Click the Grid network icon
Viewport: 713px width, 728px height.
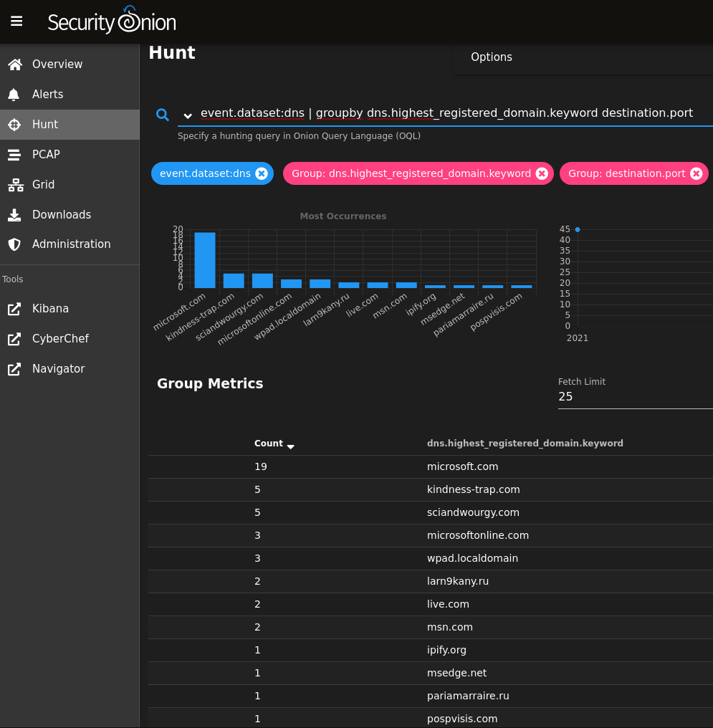[15, 185]
